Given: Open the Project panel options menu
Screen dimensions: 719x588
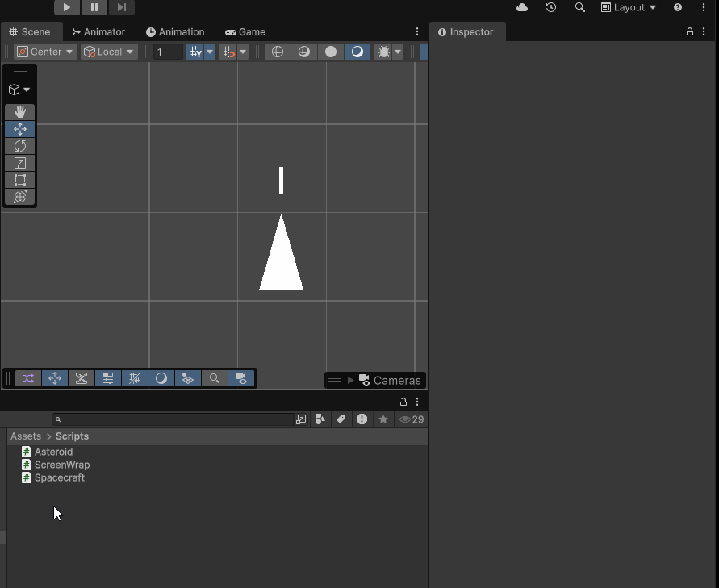Looking at the screenshot, I should point(417,402).
